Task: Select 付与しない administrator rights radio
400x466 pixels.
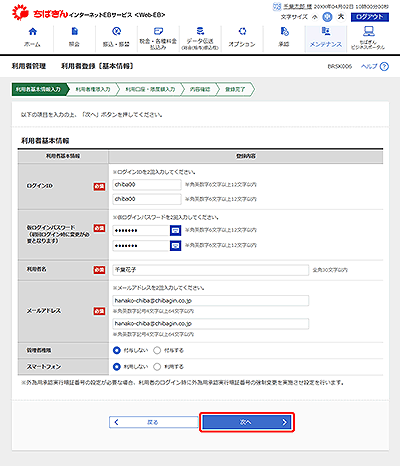Action: click(x=116, y=350)
